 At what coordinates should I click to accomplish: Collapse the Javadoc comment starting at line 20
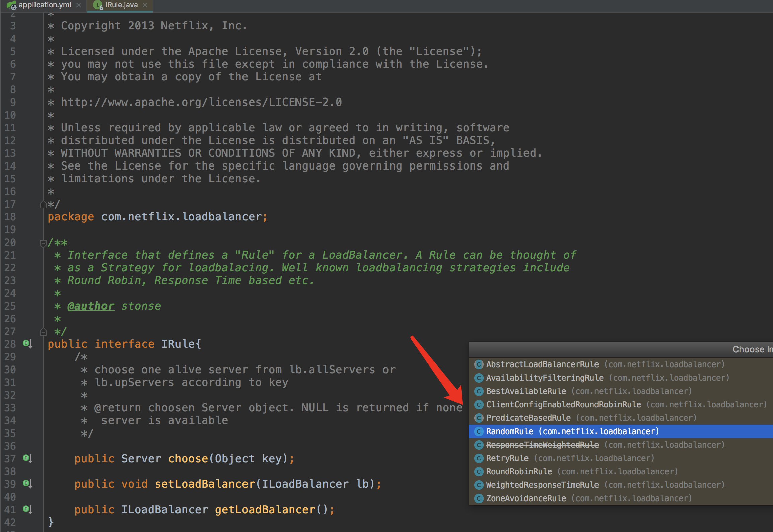click(x=43, y=243)
